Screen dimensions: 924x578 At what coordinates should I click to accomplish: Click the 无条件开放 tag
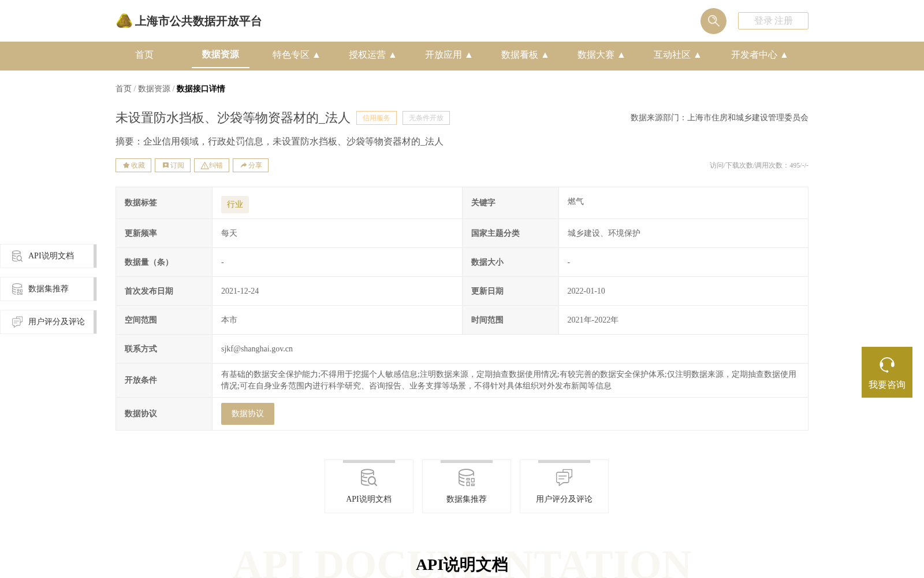click(426, 118)
